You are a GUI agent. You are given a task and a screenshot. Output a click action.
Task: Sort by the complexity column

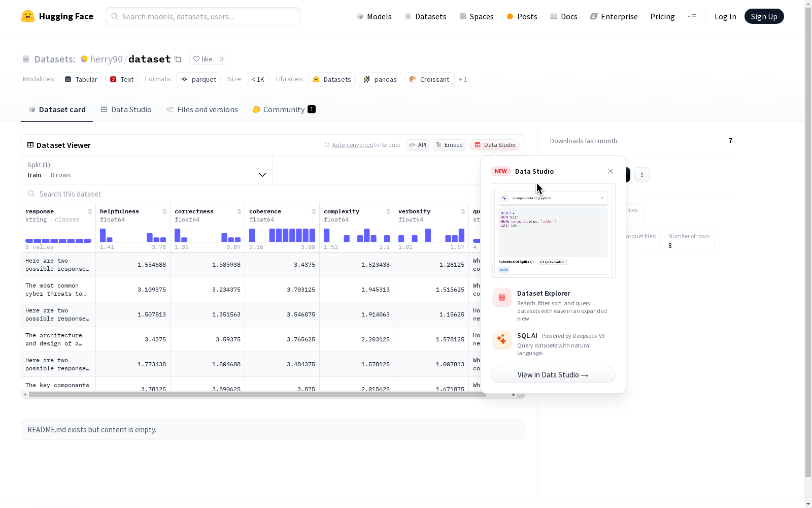coord(388,211)
